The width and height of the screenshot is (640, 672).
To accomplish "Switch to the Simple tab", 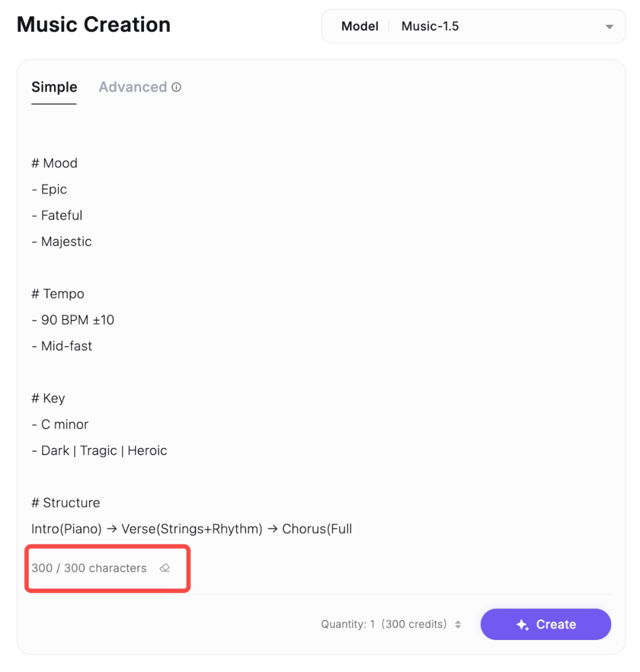I will (x=54, y=87).
